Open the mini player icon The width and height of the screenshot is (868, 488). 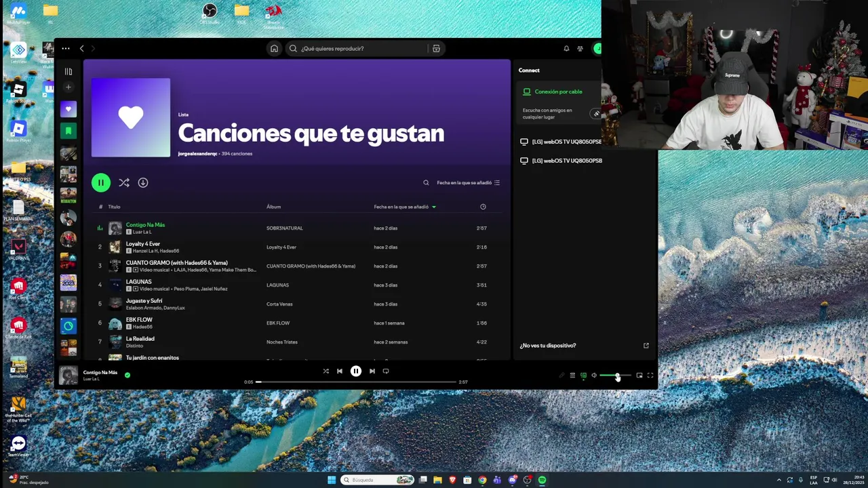(639, 375)
